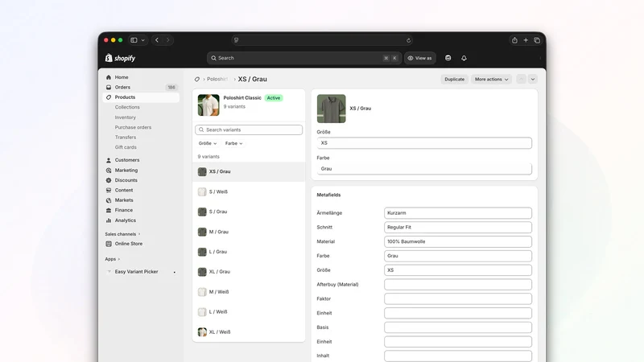This screenshot has height=362, width=644.
Task: Click the Marketing target icon
Action: tap(109, 171)
